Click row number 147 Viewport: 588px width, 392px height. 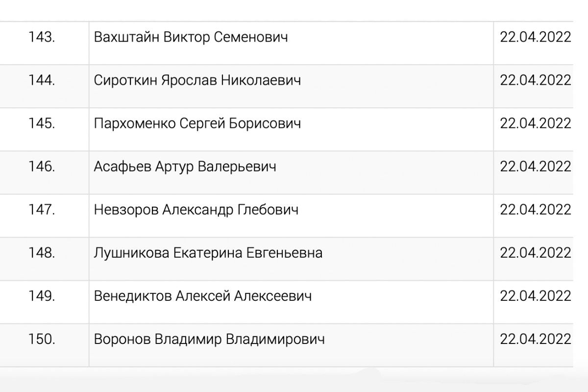42,210
